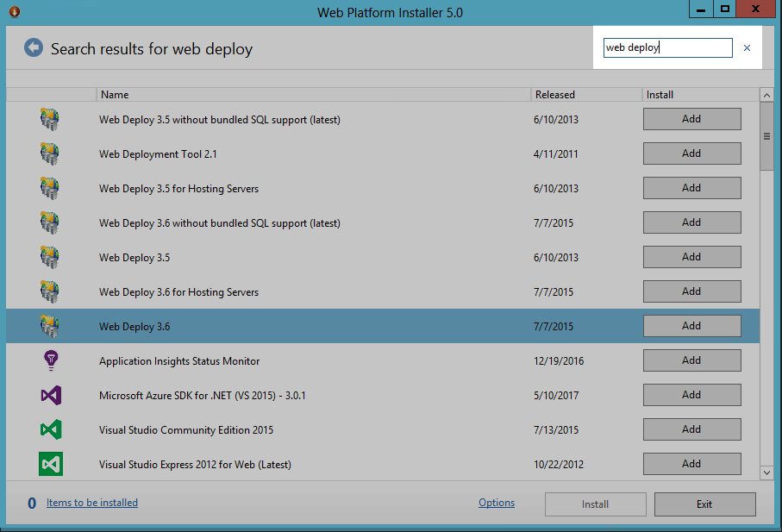This screenshot has width=782, height=532.
Task: Click the Web Deploy 3.5 row icon
Action: coord(50,257)
